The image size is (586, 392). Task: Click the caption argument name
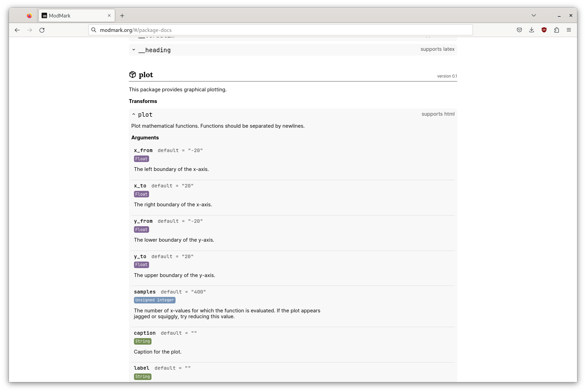pos(145,333)
